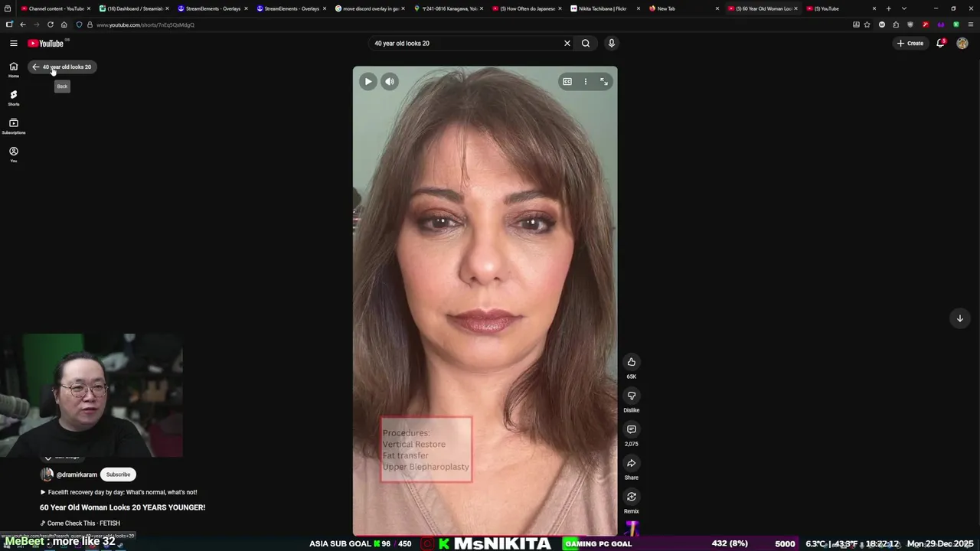Click the dramirkaram channel avatar
The width and height of the screenshot is (980, 551).
click(47, 474)
